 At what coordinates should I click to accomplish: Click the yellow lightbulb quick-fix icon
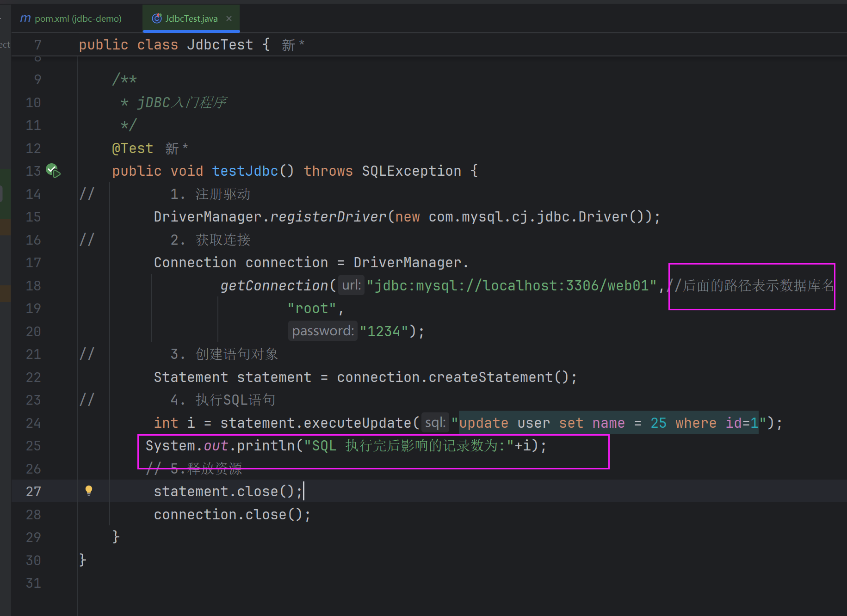(89, 491)
